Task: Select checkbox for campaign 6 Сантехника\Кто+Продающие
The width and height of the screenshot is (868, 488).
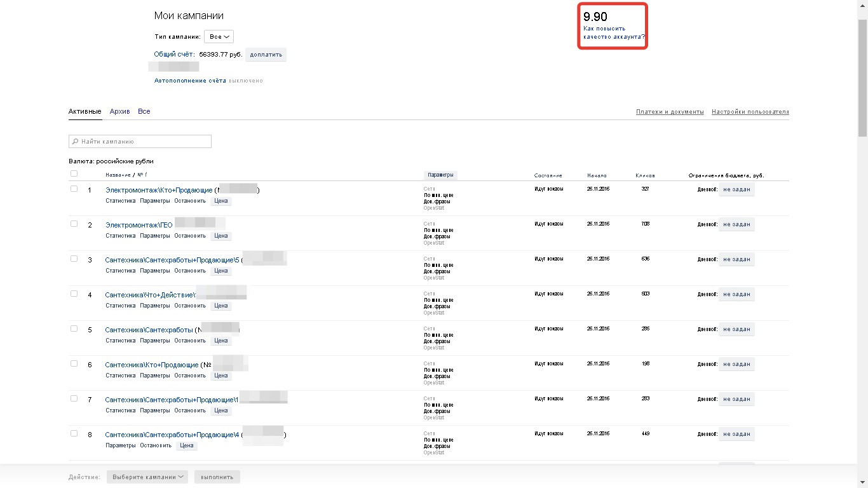Action: 74,363
